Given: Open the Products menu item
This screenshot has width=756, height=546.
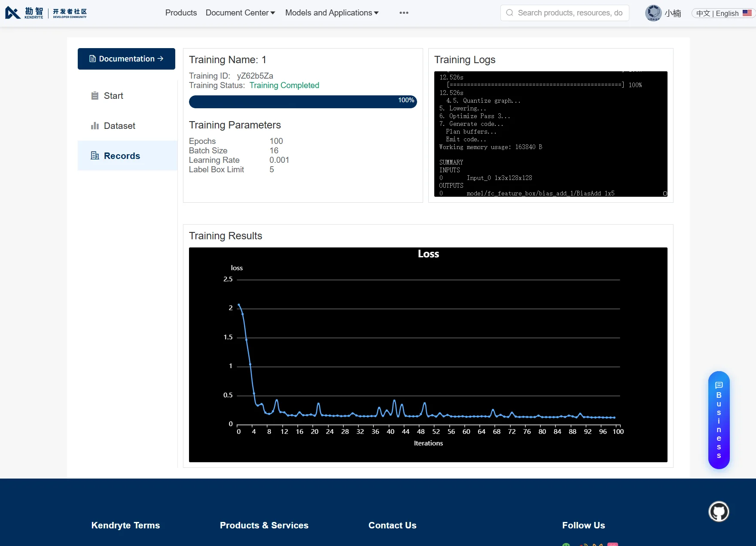Looking at the screenshot, I should coord(181,13).
